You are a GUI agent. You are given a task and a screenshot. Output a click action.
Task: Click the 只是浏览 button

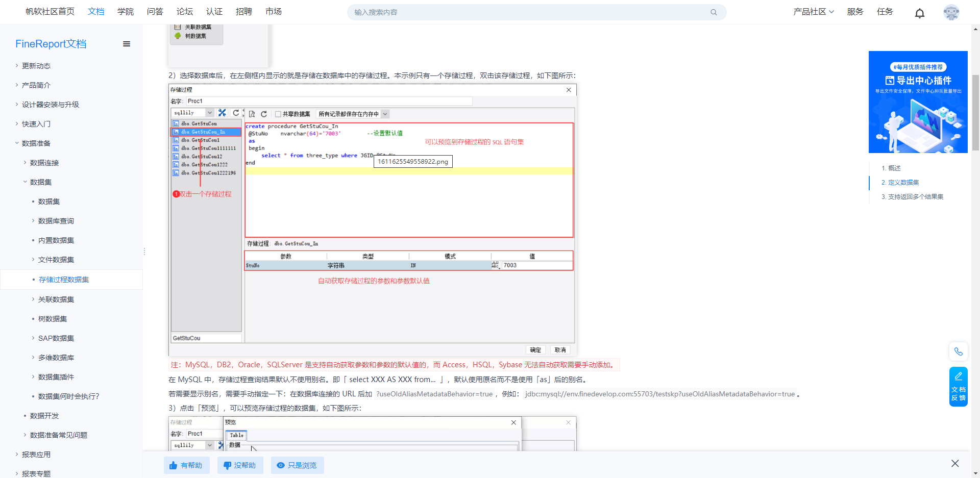point(297,465)
